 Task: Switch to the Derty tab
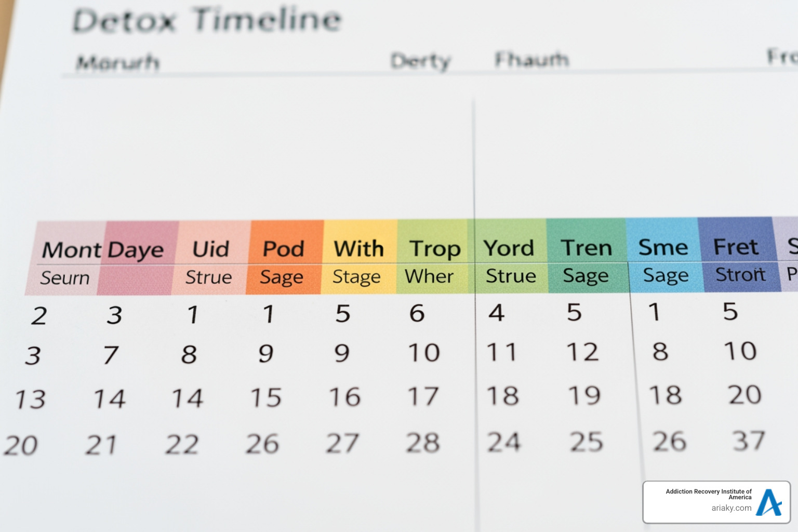pos(421,61)
